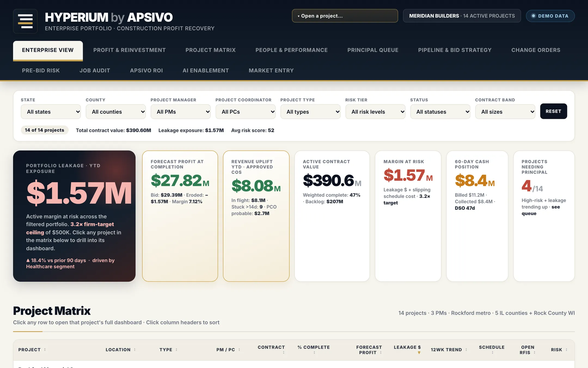Image resolution: width=588 pixels, height=368 pixels.
Task: Go to Project Matrix tab
Action: click(x=211, y=50)
